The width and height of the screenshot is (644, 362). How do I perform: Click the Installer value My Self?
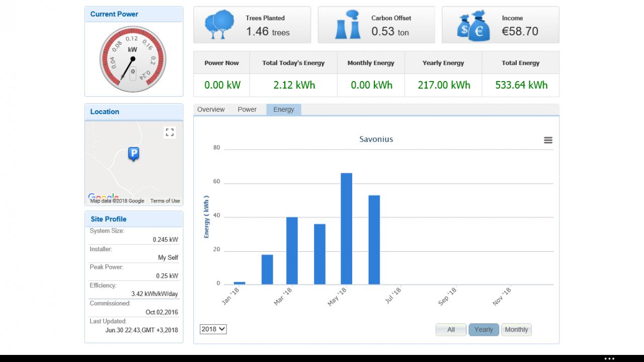point(168,258)
